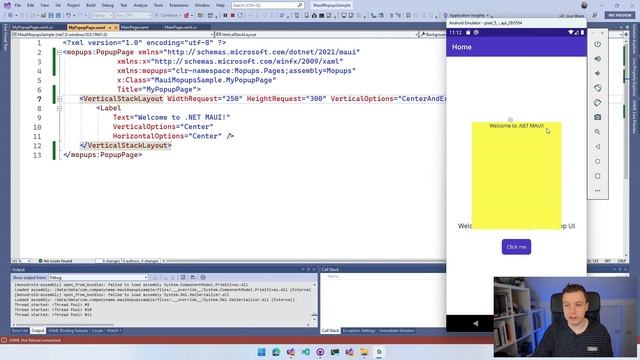Close the active MyPopupPage.xaml tab

coord(116,27)
